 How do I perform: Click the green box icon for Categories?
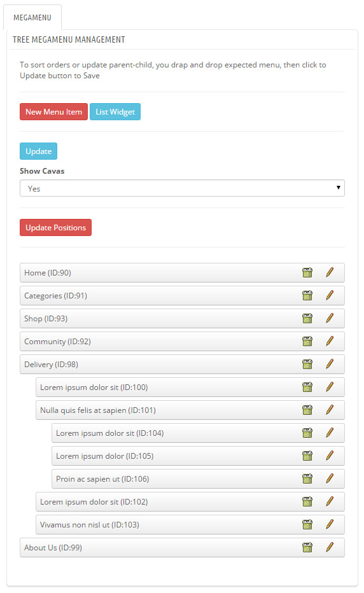307,295
